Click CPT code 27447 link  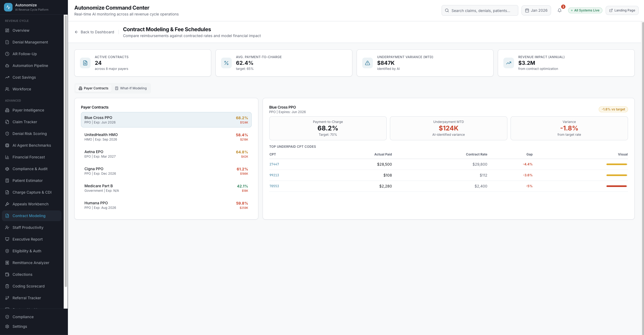pos(274,164)
